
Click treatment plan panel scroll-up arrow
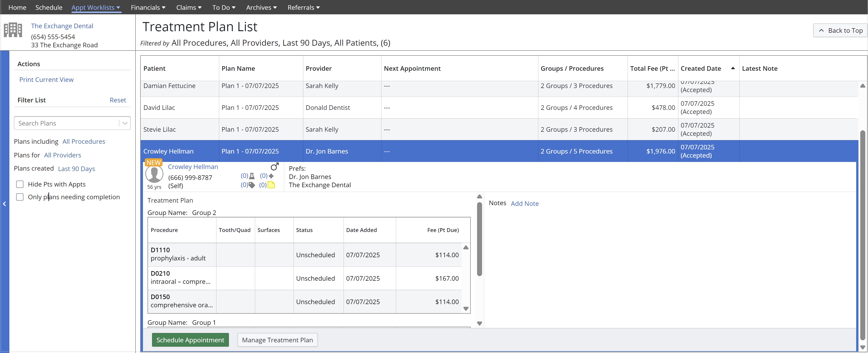(x=480, y=197)
